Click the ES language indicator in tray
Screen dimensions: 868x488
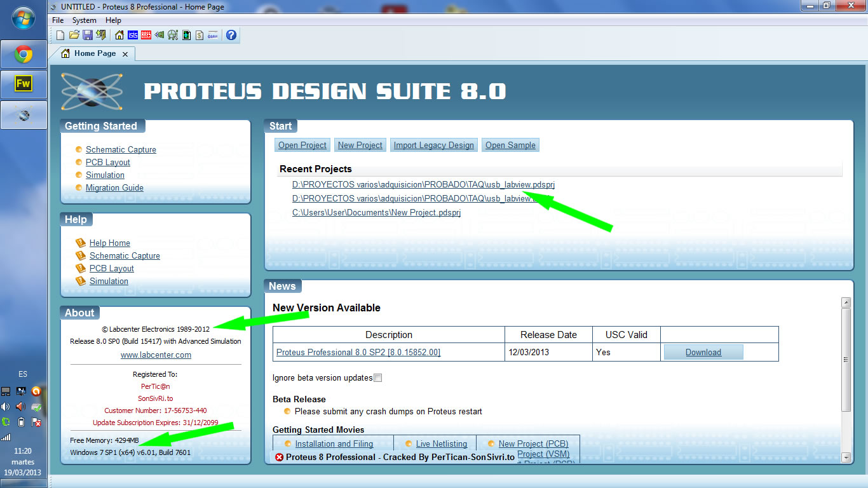pyautogui.click(x=23, y=374)
